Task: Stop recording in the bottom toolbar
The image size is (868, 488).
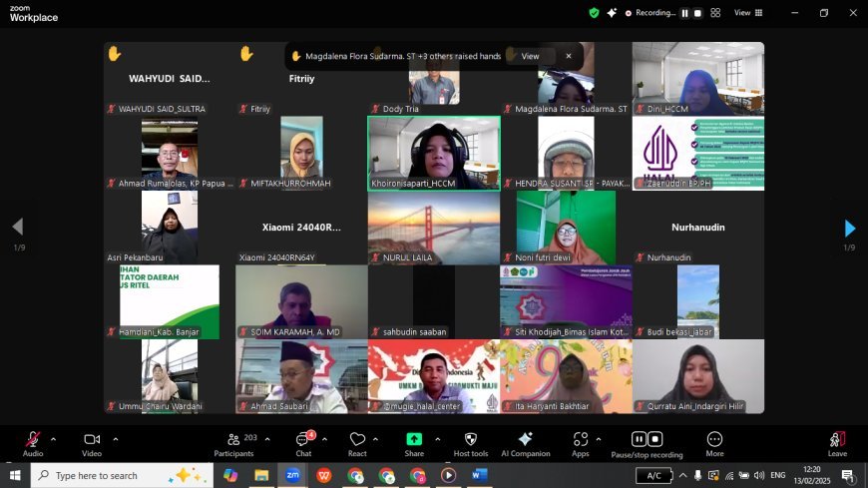Action: tap(655, 439)
